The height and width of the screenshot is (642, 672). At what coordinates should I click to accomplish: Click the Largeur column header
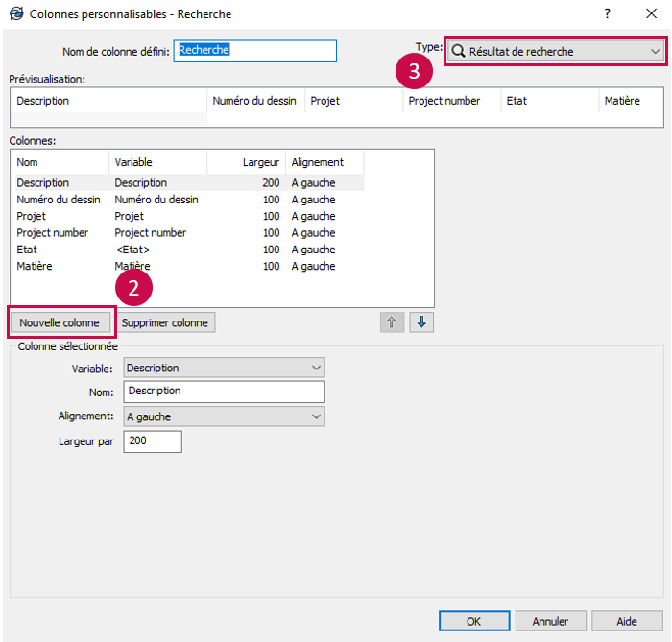pos(247,162)
